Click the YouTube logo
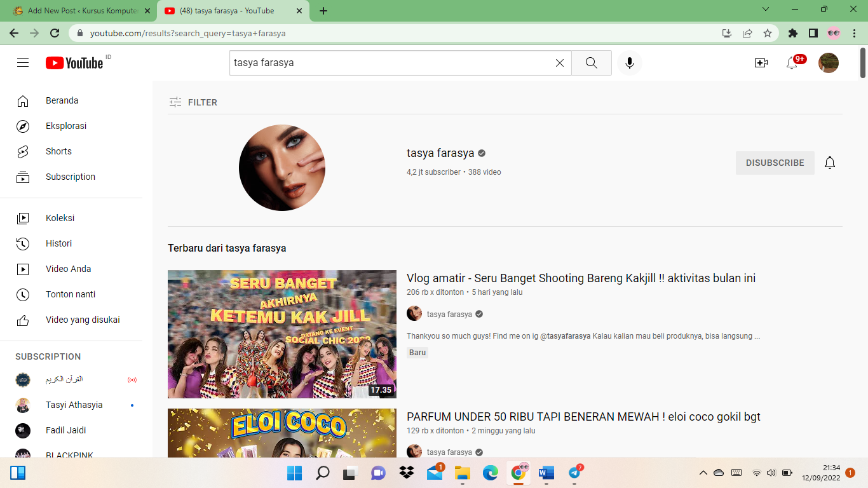This screenshot has width=868, height=488. click(75, 63)
